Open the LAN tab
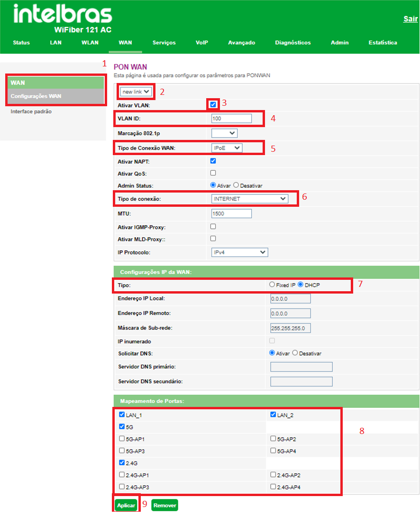The width and height of the screenshot is (420, 516). 55,43
